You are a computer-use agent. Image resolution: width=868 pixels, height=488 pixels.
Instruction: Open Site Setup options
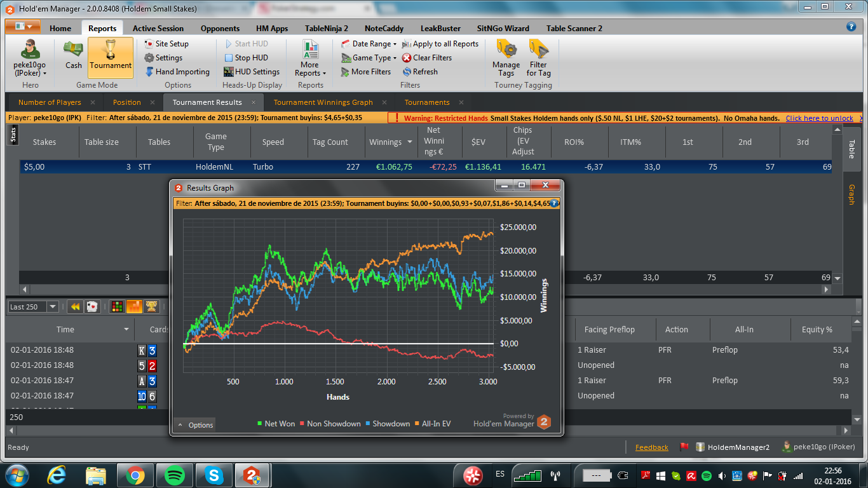[x=166, y=44]
